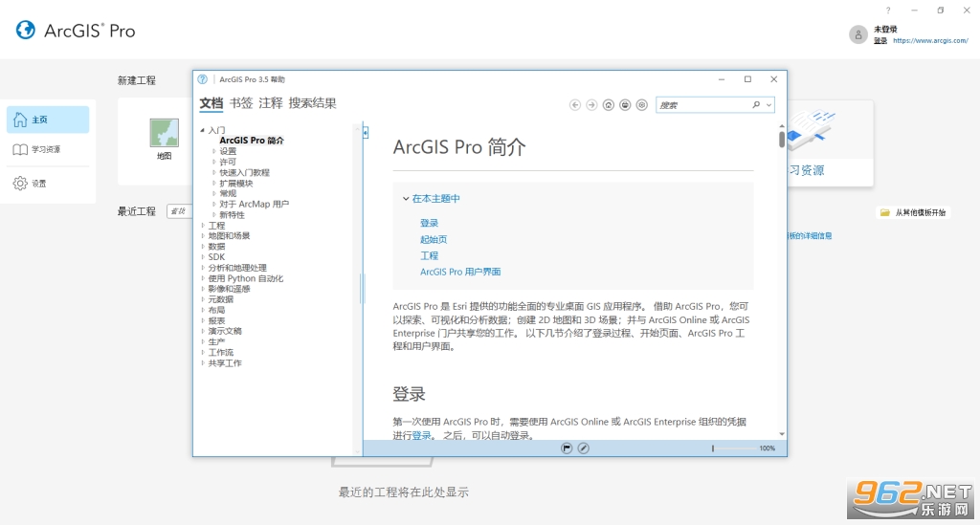Image resolution: width=980 pixels, height=525 pixels.
Task: Select 使用 Python 自动化 item
Action: tap(246, 278)
